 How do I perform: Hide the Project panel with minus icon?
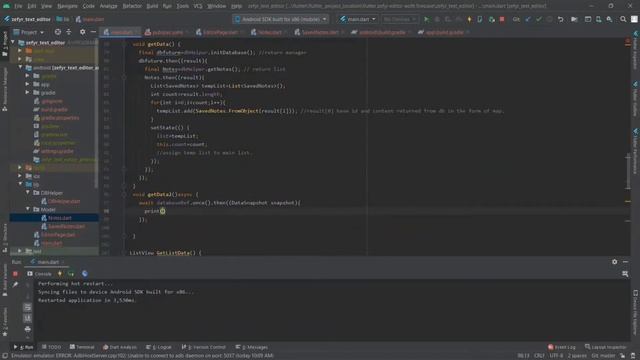[x=93, y=32]
